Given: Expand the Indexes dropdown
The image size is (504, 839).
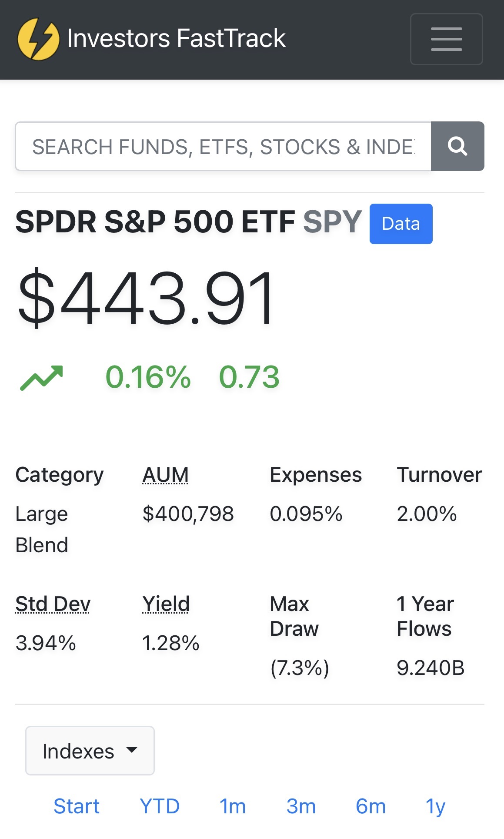Looking at the screenshot, I should point(90,751).
